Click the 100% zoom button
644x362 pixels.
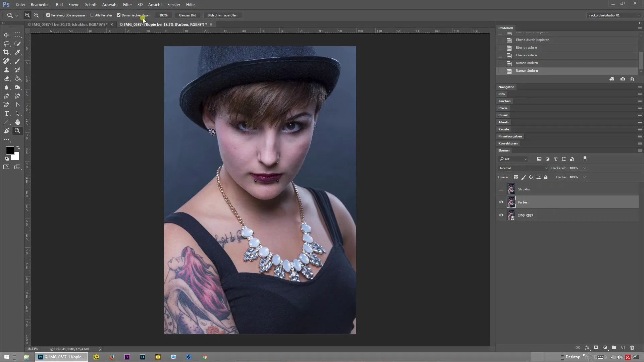pyautogui.click(x=163, y=15)
